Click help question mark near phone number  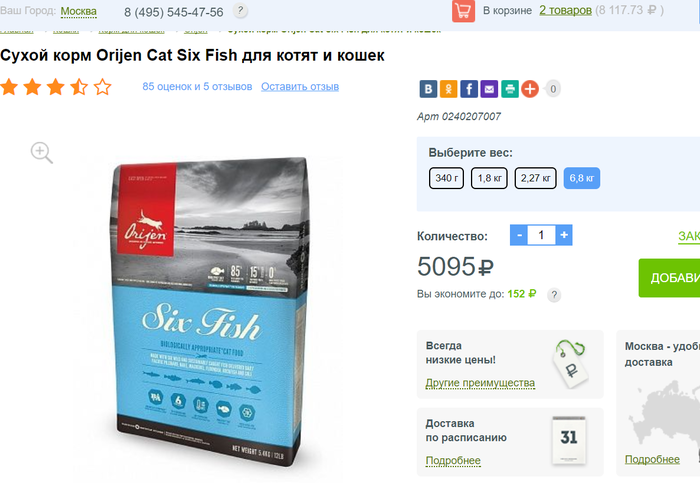coord(240,10)
